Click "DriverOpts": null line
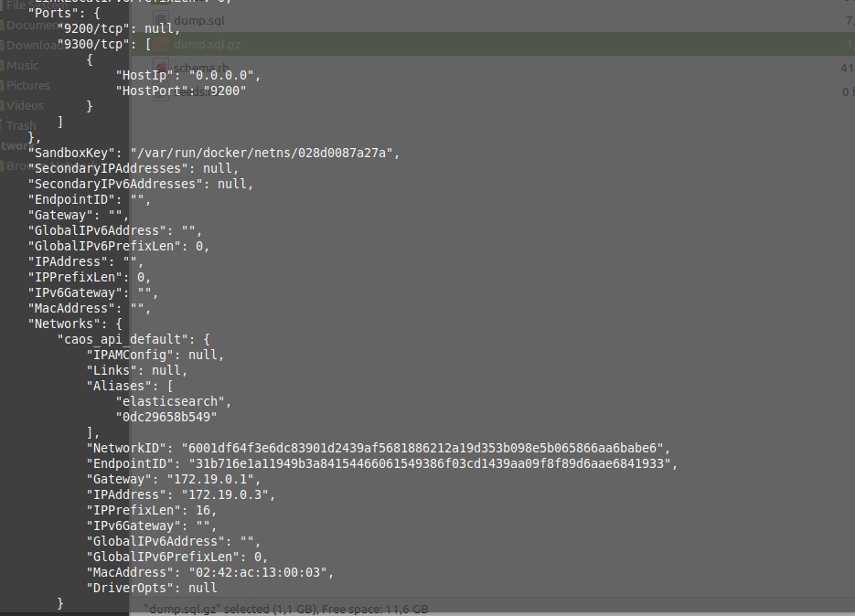Image resolution: width=855 pixels, height=616 pixels. click(152, 588)
